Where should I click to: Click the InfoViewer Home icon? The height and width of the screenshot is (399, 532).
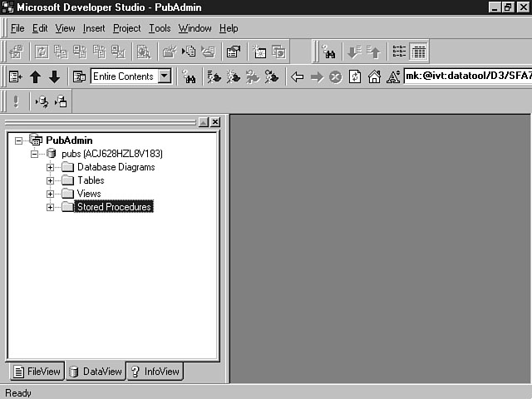(374, 76)
